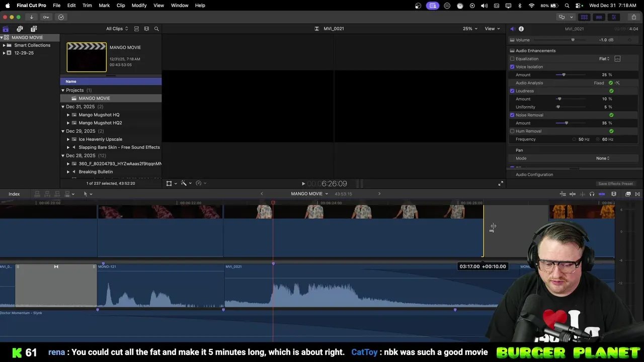Open the Titles and Generators sidebar
Image resolution: width=644 pixels, height=362 pixels.
(x=34, y=29)
